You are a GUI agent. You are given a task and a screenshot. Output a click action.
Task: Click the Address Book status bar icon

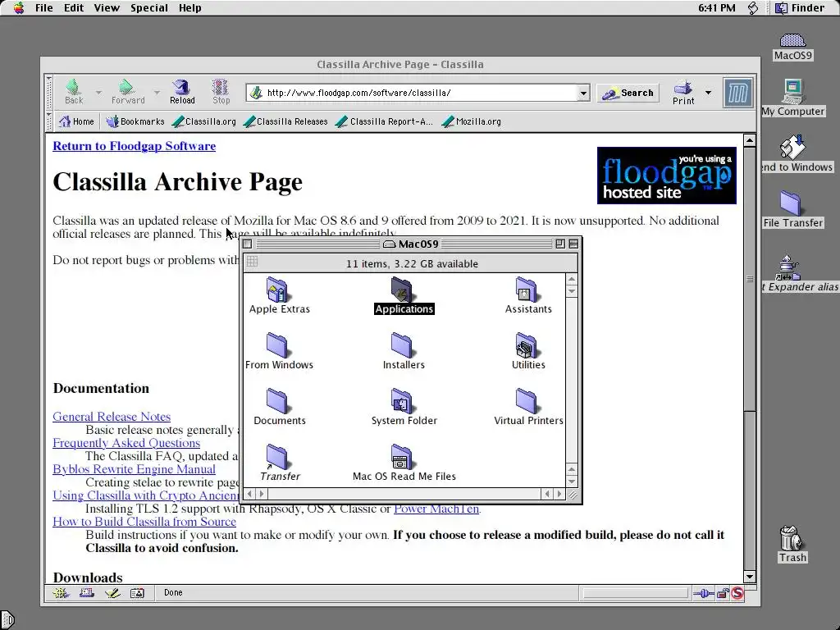point(138,593)
